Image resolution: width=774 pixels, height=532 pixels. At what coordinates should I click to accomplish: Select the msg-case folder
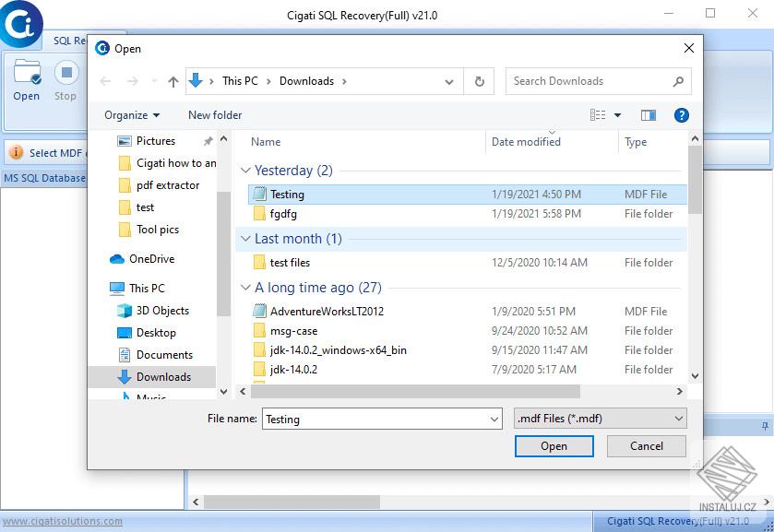click(293, 331)
